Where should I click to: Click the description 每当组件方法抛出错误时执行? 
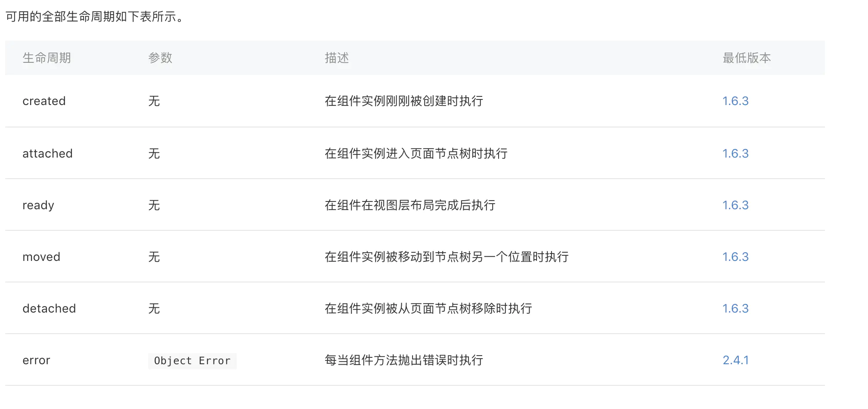pos(403,360)
